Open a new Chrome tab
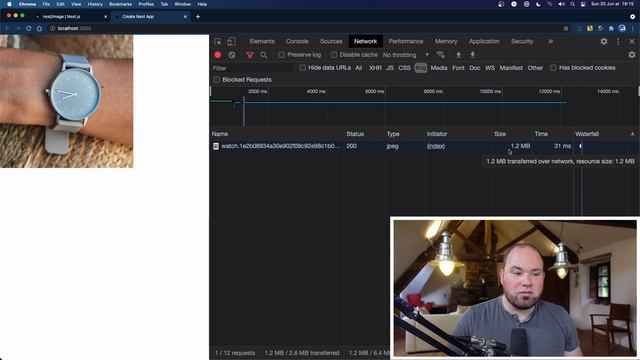 tap(198, 17)
